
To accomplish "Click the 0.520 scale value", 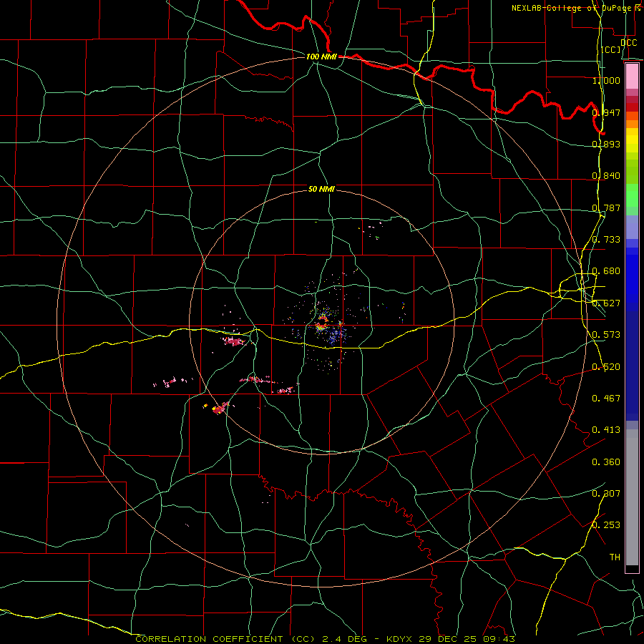I will click(x=606, y=367).
